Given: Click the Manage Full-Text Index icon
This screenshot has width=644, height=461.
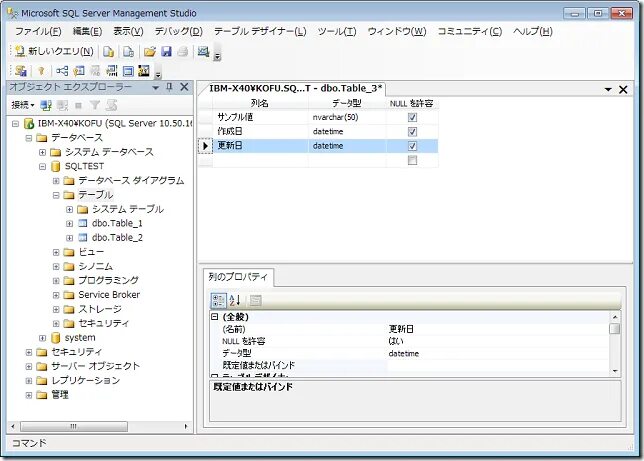Looking at the screenshot, I should coord(95,71).
